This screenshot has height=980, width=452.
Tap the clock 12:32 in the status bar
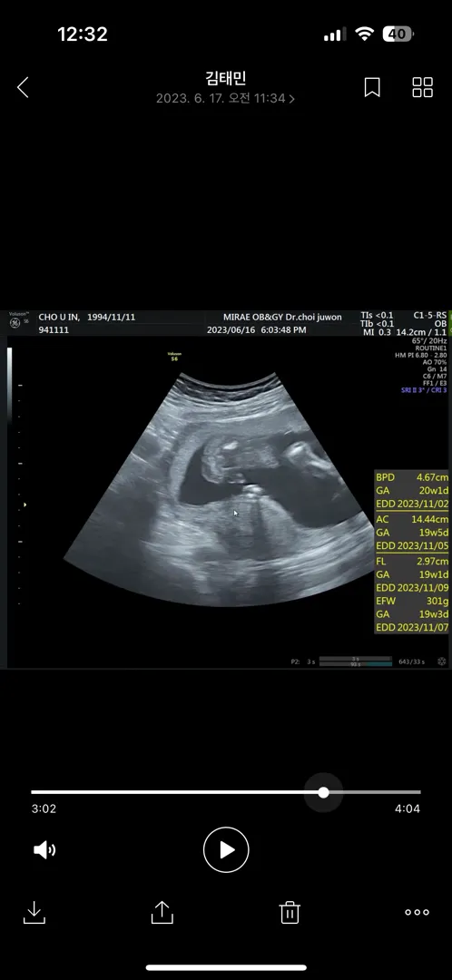(83, 34)
